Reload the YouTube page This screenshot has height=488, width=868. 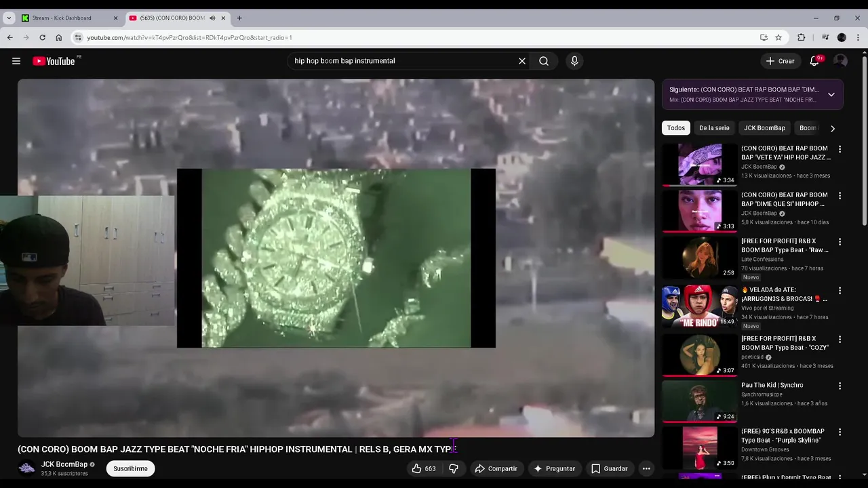pyautogui.click(x=42, y=37)
